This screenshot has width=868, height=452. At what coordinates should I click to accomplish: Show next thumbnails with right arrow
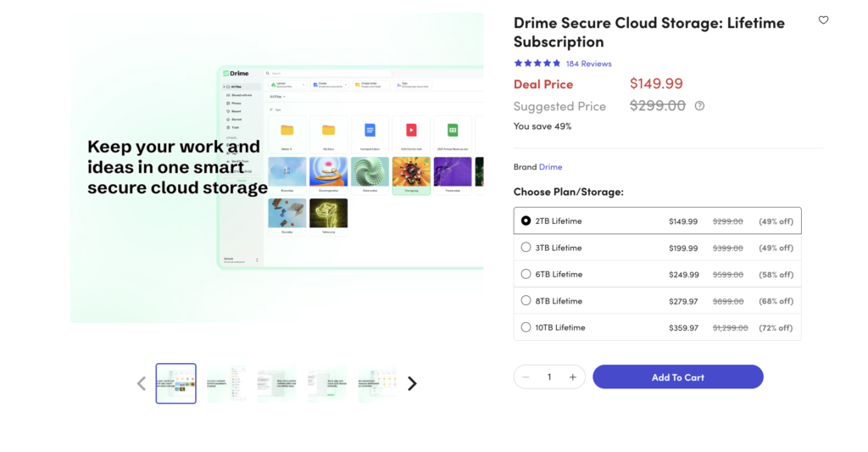412,383
